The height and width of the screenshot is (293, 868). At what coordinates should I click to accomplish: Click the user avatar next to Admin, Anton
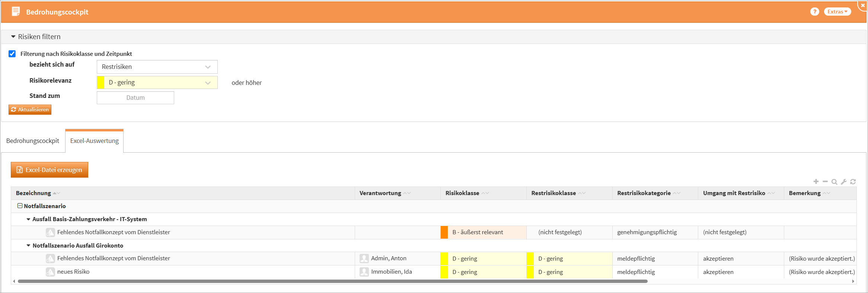coord(364,258)
